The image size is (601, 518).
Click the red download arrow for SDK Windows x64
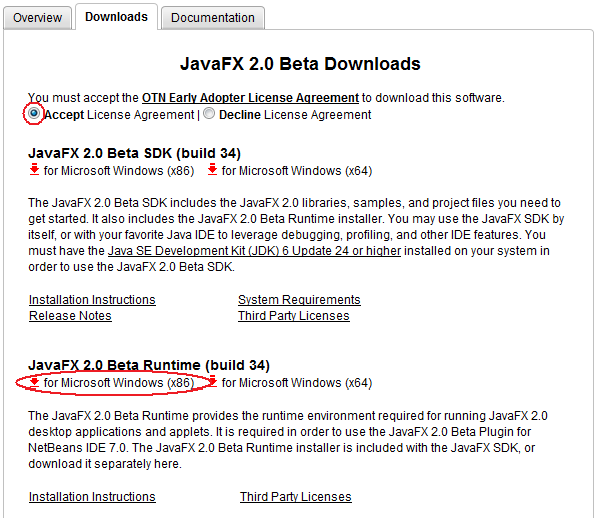[x=212, y=169]
